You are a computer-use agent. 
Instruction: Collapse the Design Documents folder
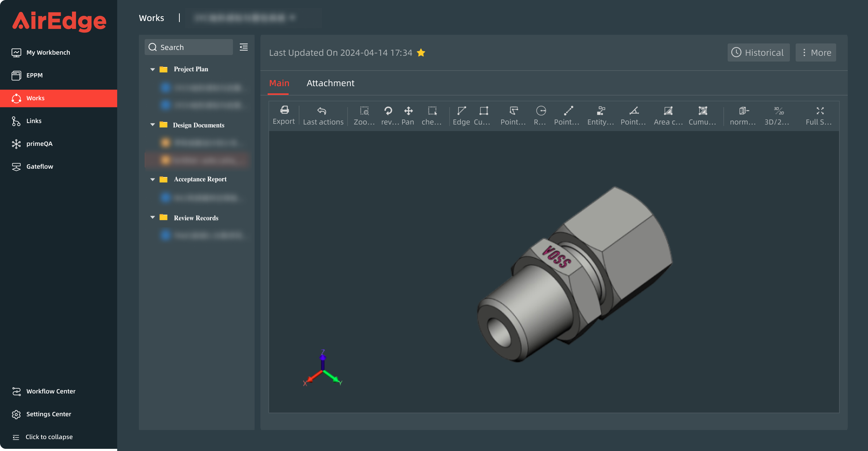point(152,124)
